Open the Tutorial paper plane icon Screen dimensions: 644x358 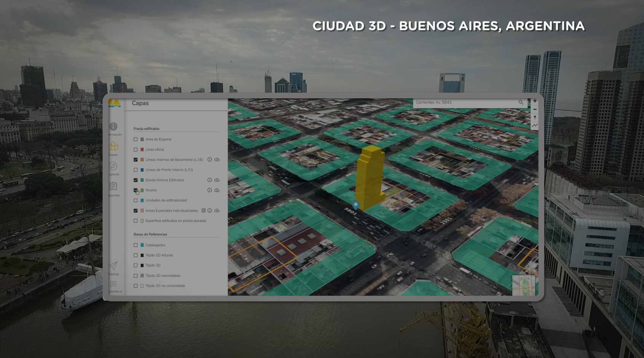(x=113, y=265)
